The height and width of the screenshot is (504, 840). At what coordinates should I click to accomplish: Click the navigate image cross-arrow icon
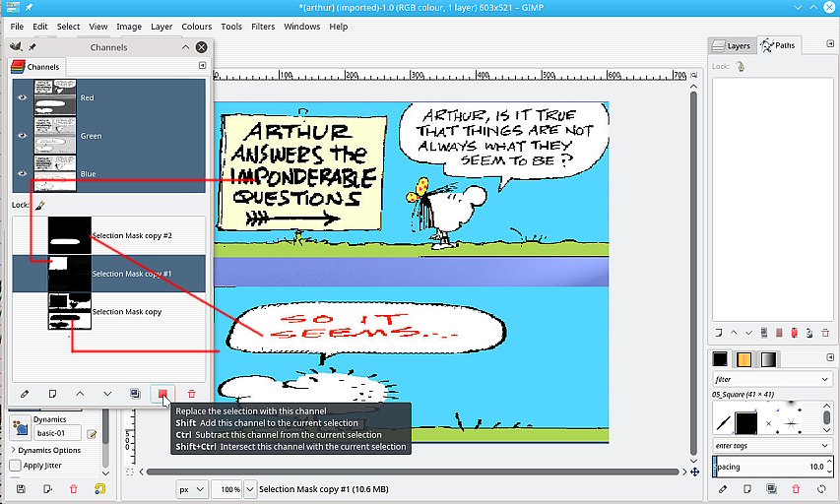click(695, 472)
